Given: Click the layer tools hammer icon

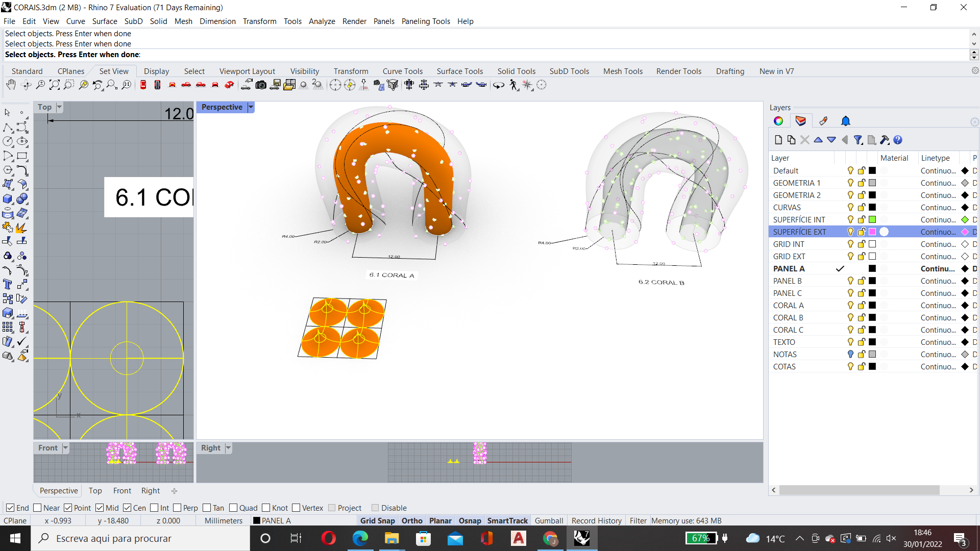Looking at the screenshot, I should point(885,140).
